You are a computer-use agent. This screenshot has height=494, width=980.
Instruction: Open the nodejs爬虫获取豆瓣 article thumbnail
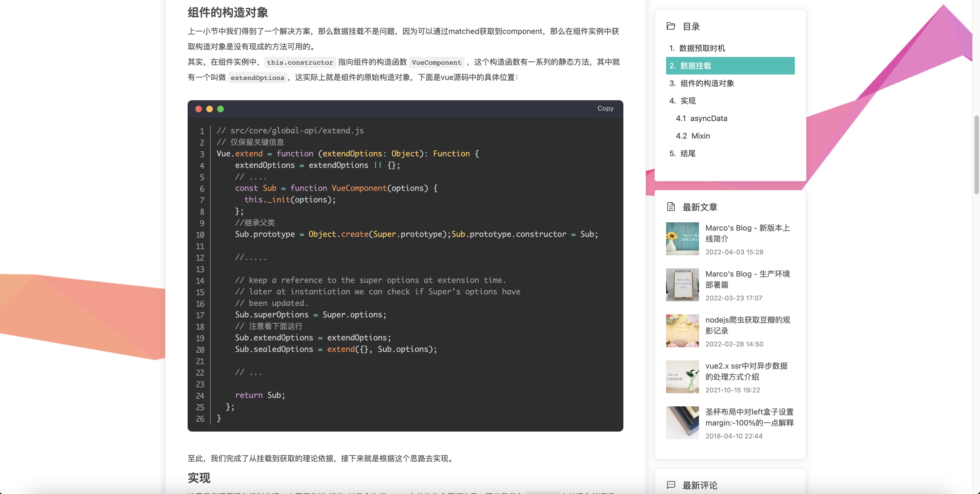point(682,331)
